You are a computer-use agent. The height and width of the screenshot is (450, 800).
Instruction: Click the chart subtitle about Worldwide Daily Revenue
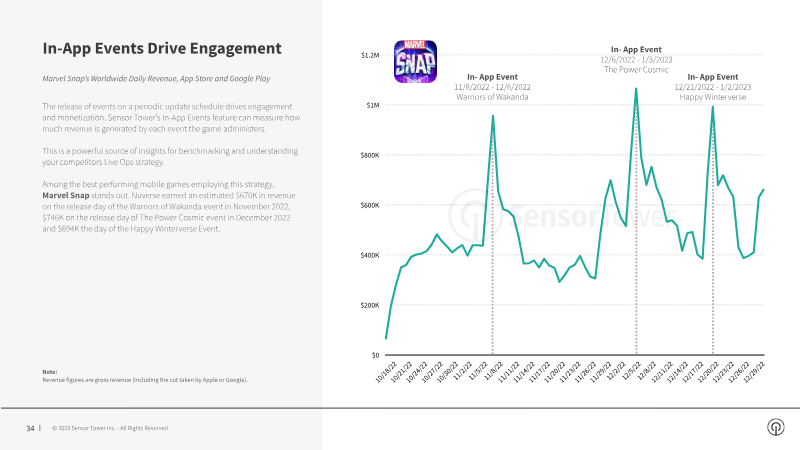(156, 79)
